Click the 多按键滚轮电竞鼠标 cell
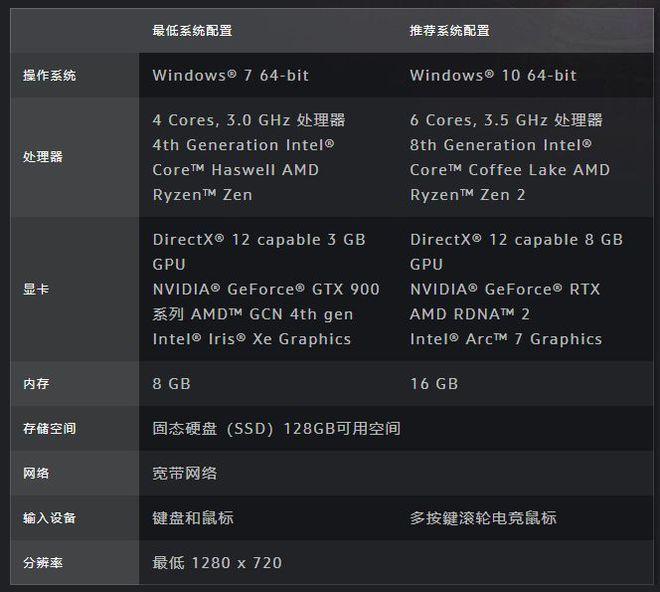The height and width of the screenshot is (592, 660). tap(483, 518)
